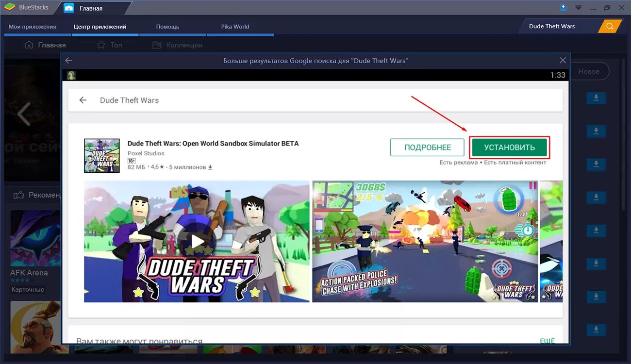Image resolution: width=631 pixels, height=364 pixels.
Task: Open the police chase explosion screenshot
Action: [x=425, y=241]
